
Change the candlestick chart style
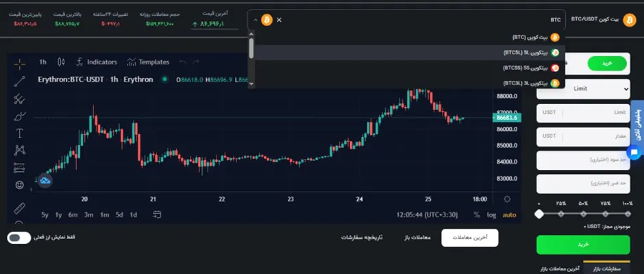pyautogui.click(x=61, y=62)
